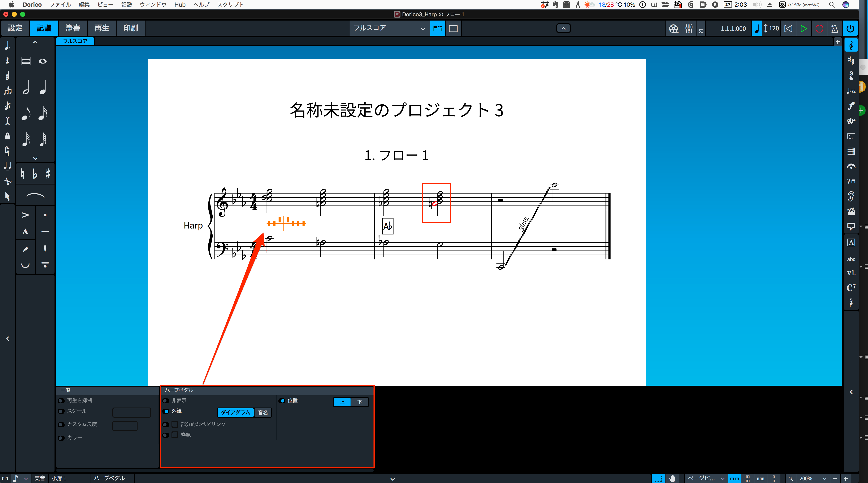The width and height of the screenshot is (868, 483).
Task: Click the Play transport button
Action: tap(803, 29)
